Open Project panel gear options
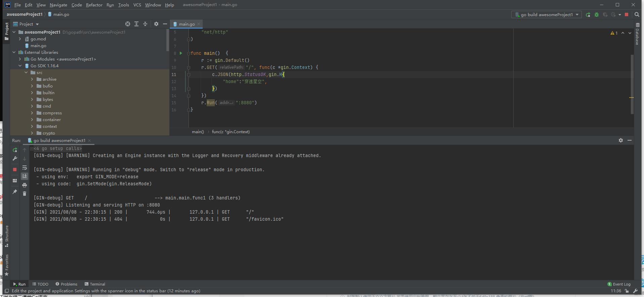The width and height of the screenshot is (644, 297). 156,24
